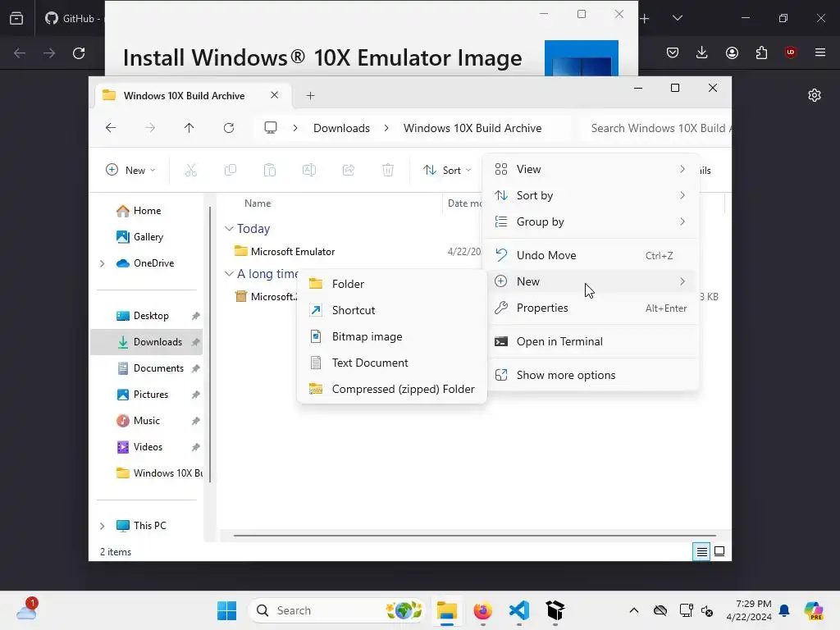Viewport: 840px width, 630px height.
Task: Collapse the A long time ago group
Action: (x=229, y=274)
